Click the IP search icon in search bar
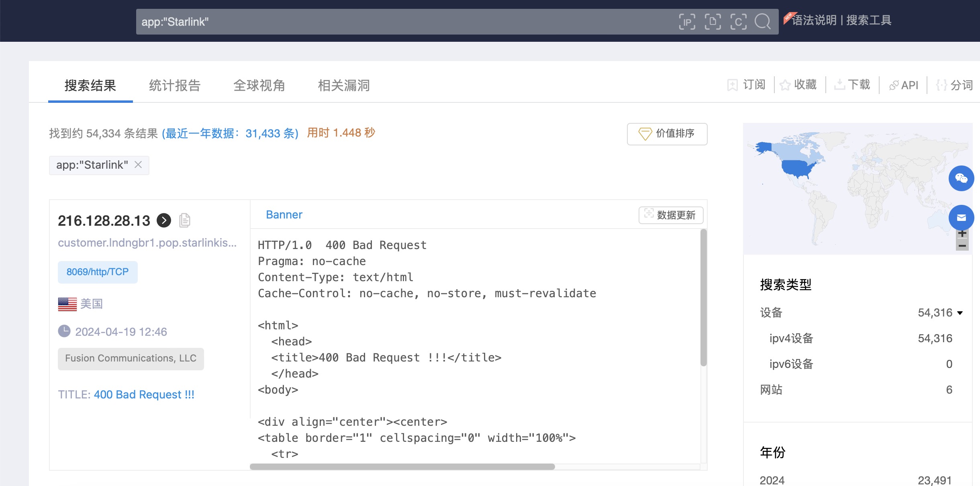 [687, 22]
